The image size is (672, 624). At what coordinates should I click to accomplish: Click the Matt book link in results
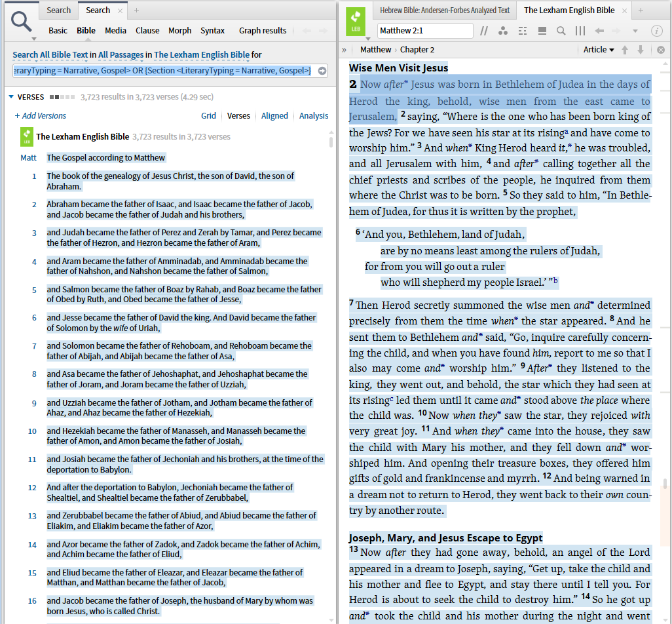click(28, 158)
